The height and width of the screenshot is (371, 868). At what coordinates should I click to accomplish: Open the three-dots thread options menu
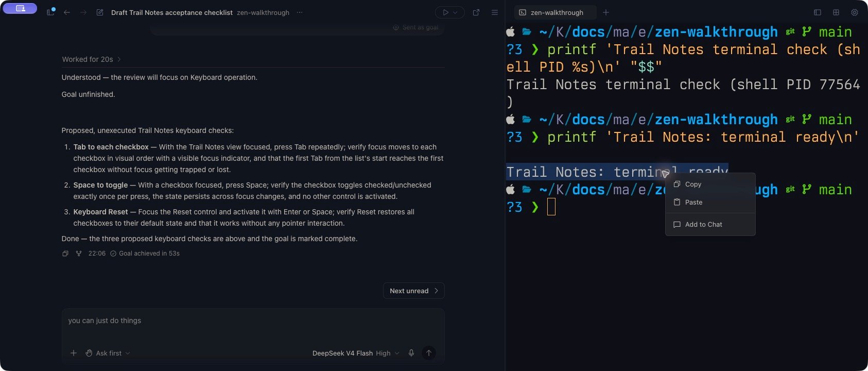(300, 12)
